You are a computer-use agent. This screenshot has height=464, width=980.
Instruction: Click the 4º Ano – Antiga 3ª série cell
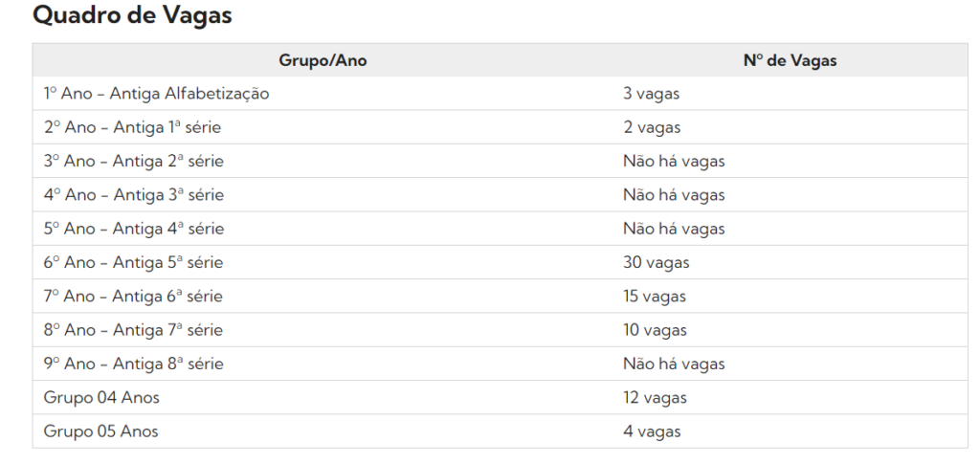[323, 195]
